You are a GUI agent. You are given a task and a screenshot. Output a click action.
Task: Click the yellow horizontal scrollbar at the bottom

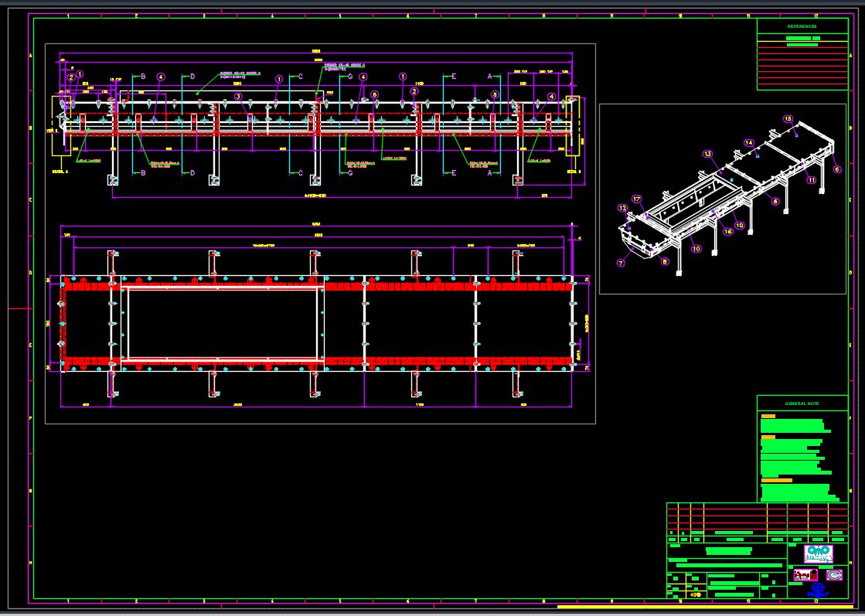coord(706,607)
